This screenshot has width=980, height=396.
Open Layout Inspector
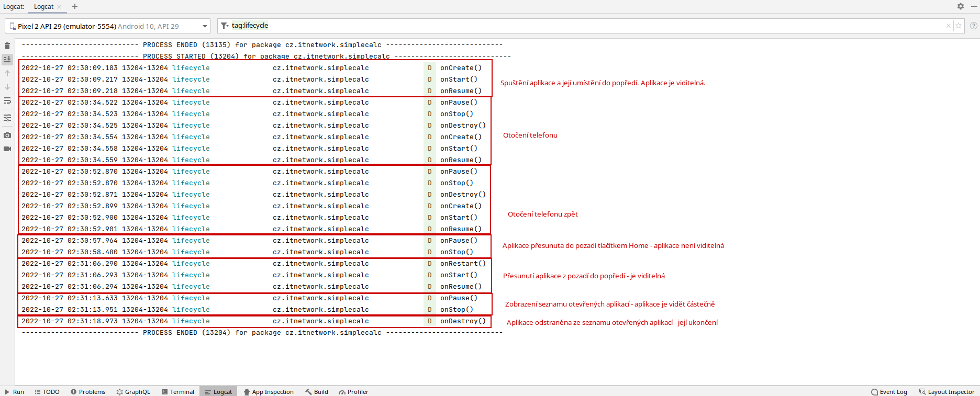pyautogui.click(x=946, y=392)
